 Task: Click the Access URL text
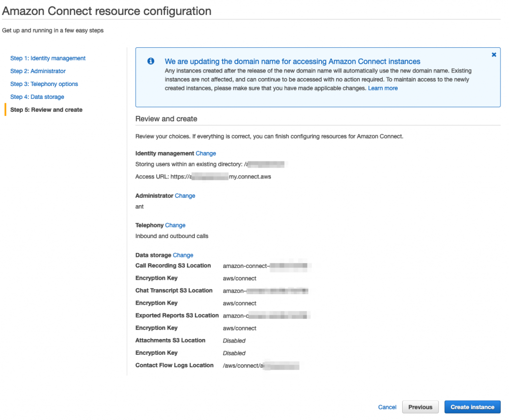(x=203, y=176)
